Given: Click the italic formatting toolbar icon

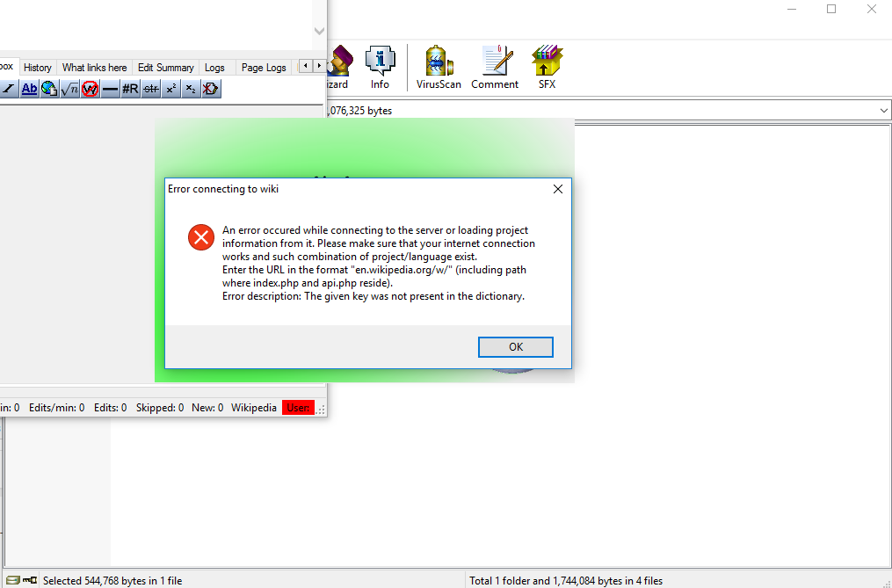Looking at the screenshot, I should coord(9,89).
